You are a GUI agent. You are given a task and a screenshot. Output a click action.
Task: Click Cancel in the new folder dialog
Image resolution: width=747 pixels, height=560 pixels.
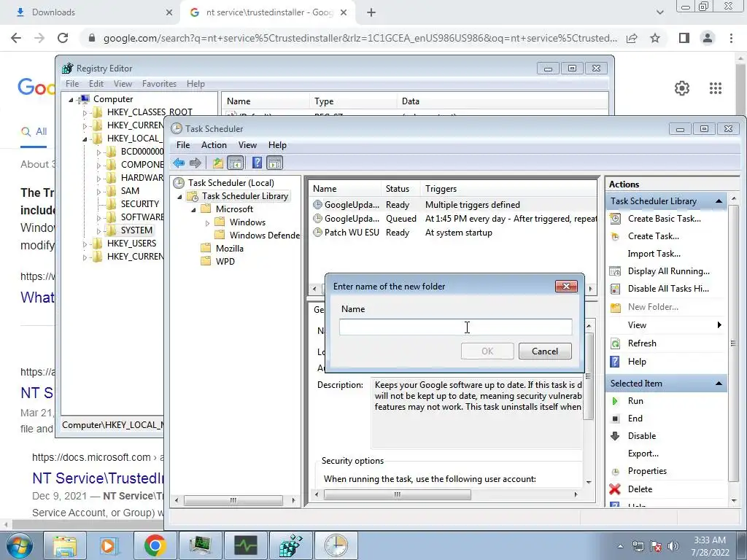click(545, 351)
